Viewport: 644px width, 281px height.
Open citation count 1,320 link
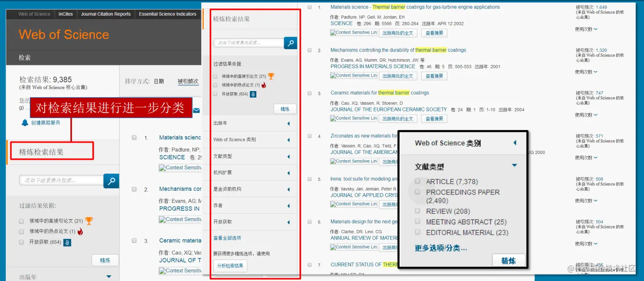[601, 50]
